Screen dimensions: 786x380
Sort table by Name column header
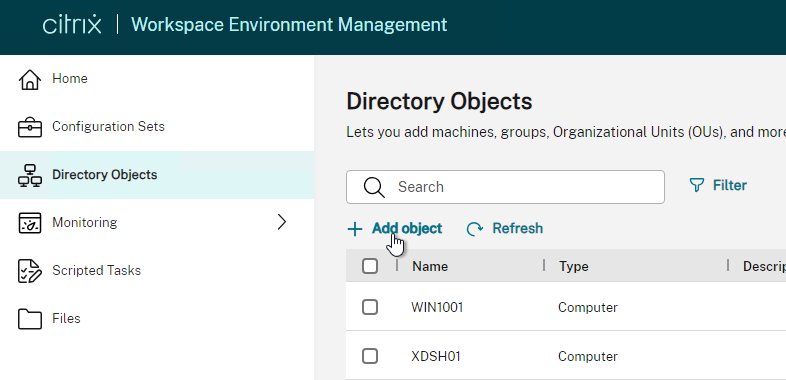point(430,266)
